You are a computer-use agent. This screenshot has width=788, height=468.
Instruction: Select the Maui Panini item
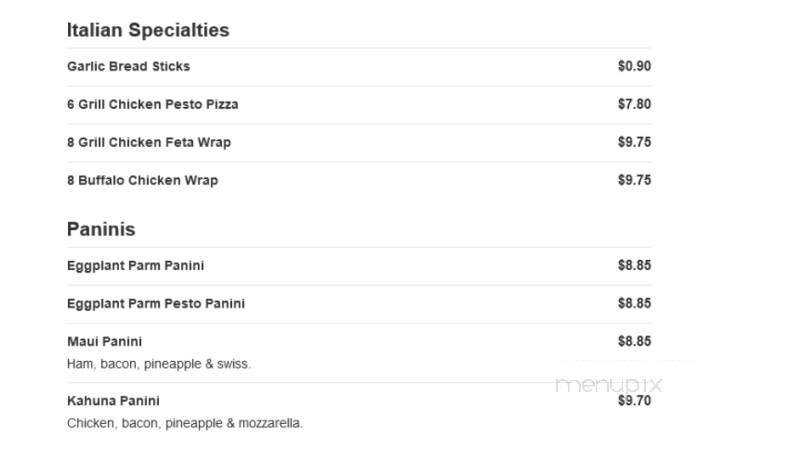[105, 341]
